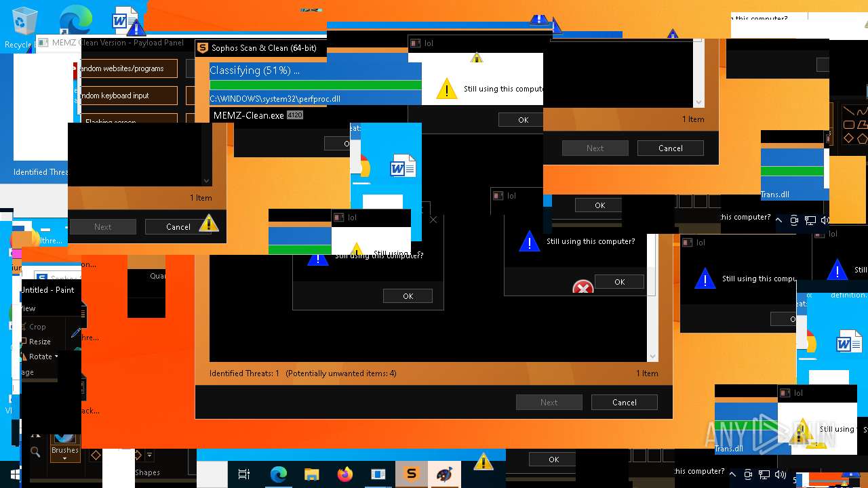Pick the rounded rectangle shape in Paint fragment
The width and height of the screenshot is (868, 488).
[x=848, y=125]
